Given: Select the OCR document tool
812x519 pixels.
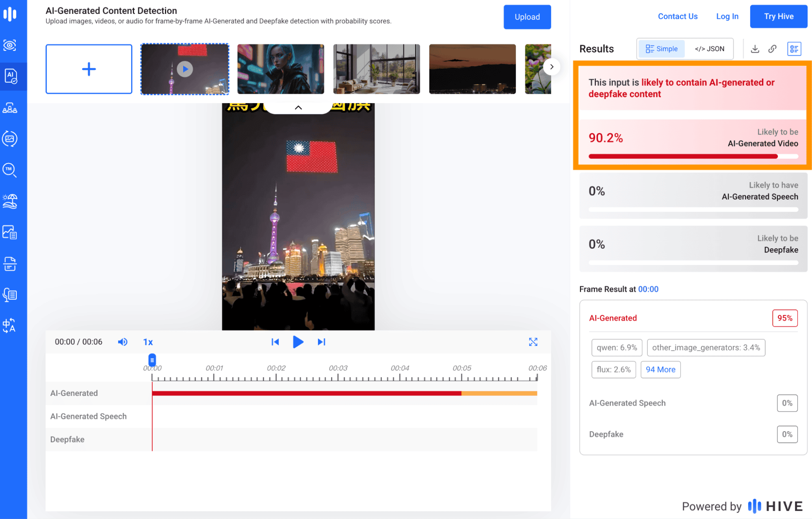Looking at the screenshot, I should 10,264.
